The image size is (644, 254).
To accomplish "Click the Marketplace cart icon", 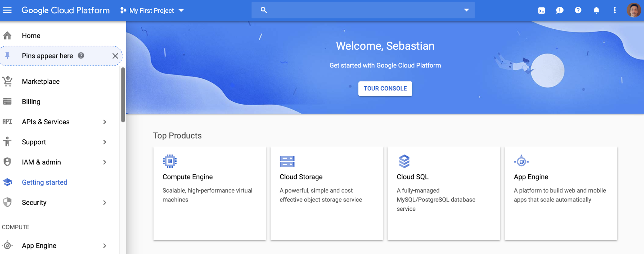I will [x=7, y=81].
